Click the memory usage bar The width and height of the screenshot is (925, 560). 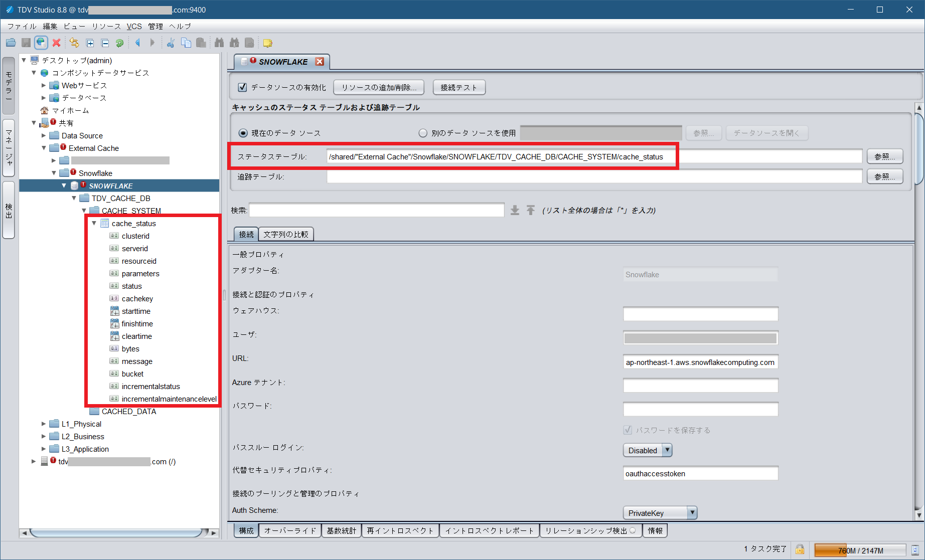click(x=860, y=550)
